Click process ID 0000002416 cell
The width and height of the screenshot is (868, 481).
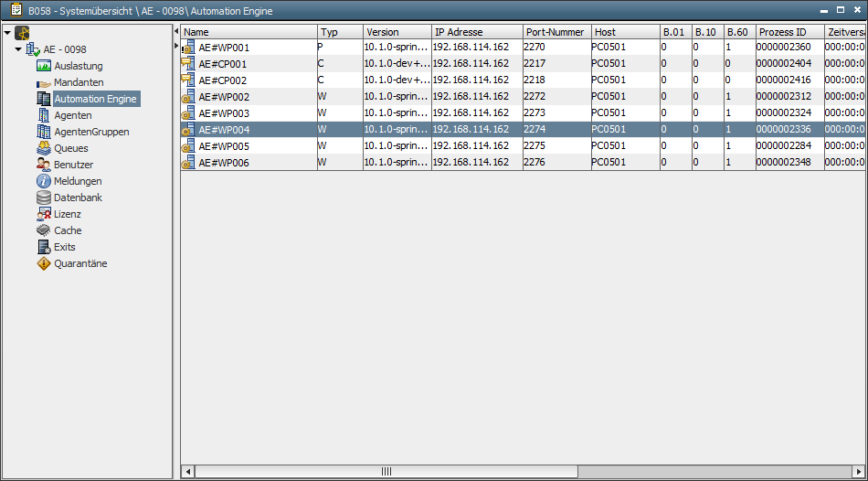(790, 80)
